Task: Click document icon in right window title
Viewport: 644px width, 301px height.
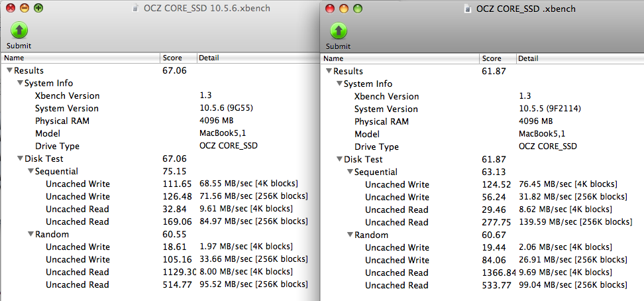Action: click(467, 9)
